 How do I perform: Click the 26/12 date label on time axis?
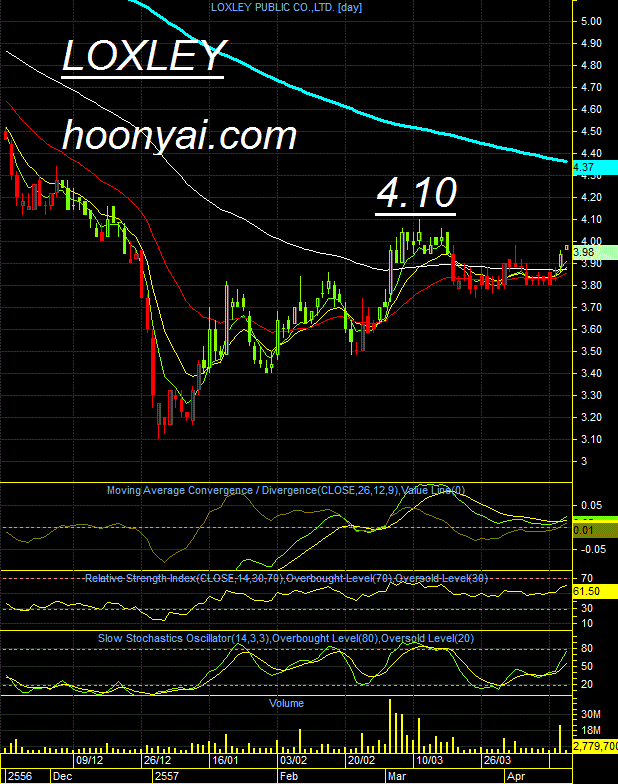coord(157,760)
